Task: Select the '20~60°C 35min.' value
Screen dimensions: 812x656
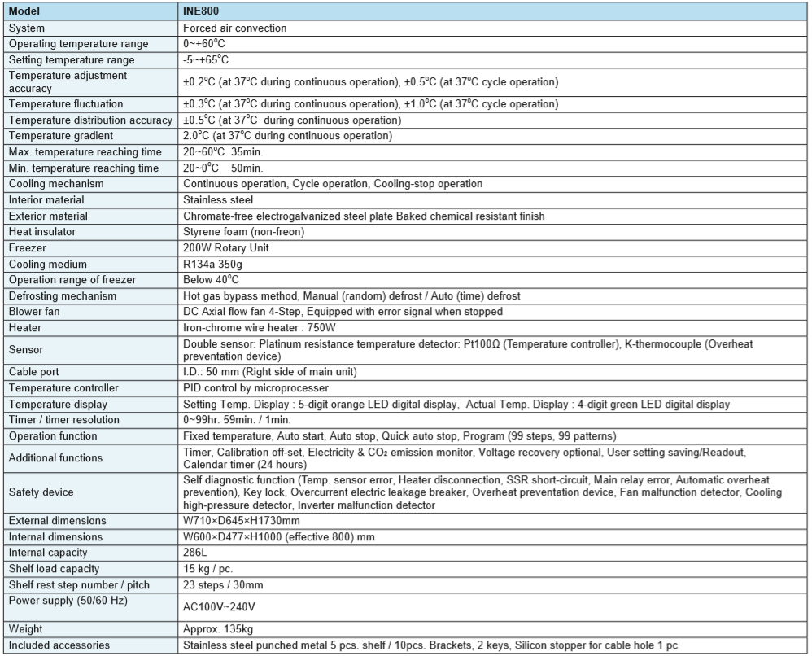Action: click(x=223, y=152)
